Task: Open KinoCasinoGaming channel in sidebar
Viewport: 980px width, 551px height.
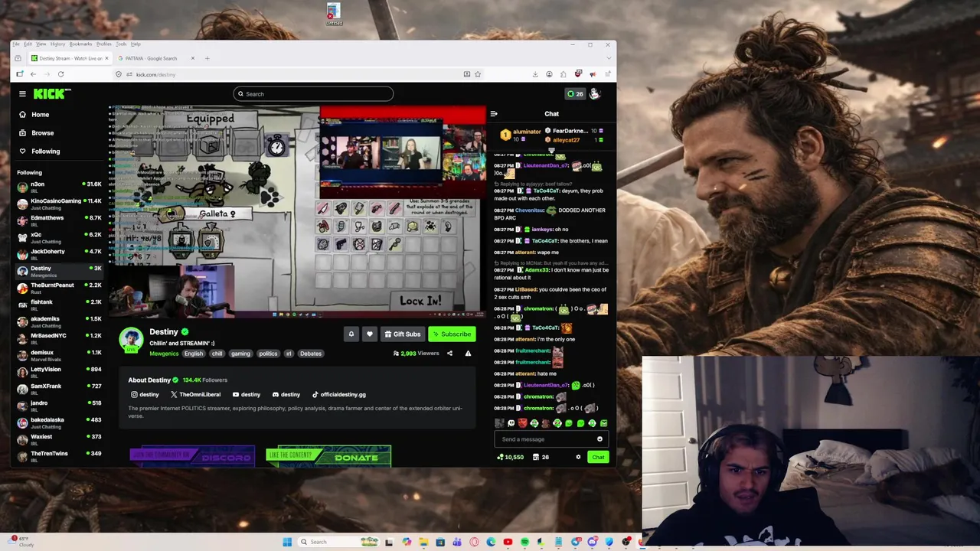Action: 60,204
